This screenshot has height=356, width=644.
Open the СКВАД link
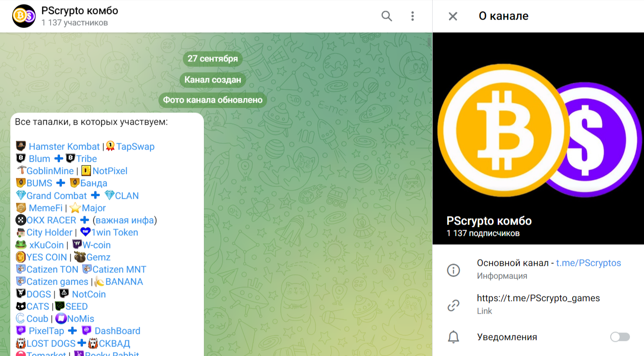(x=114, y=343)
